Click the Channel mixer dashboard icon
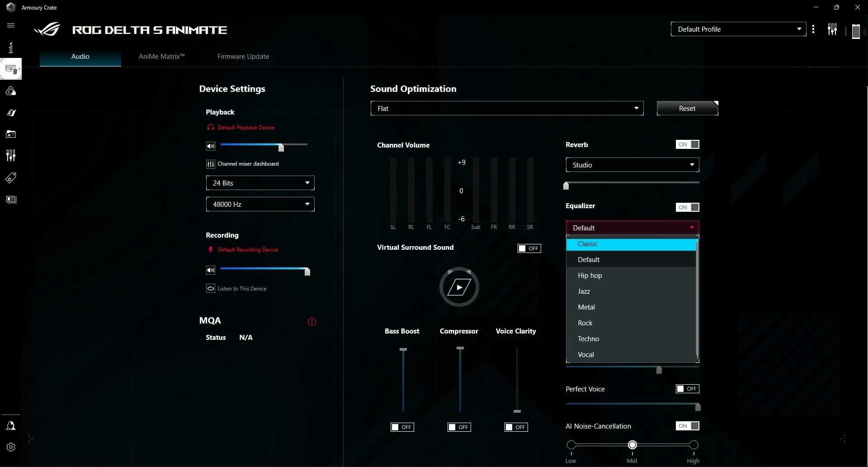 click(x=211, y=164)
